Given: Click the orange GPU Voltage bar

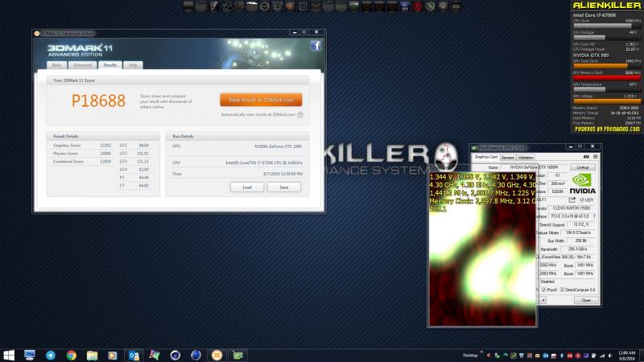Looking at the screenshot, I should click(x=607, y=101).
